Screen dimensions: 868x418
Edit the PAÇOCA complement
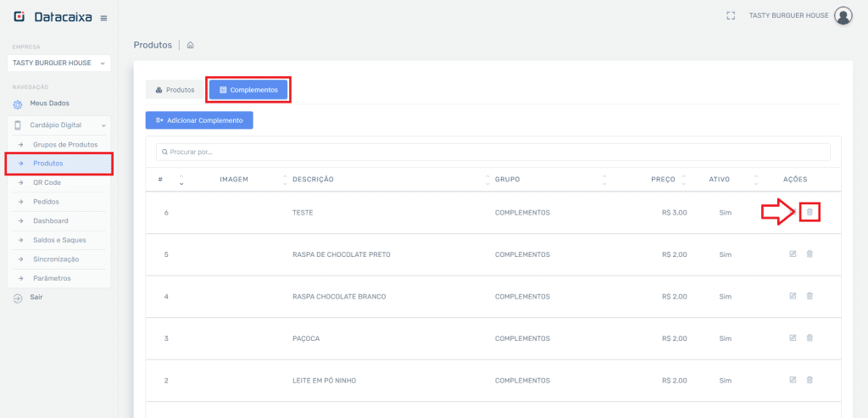[793, 337]
